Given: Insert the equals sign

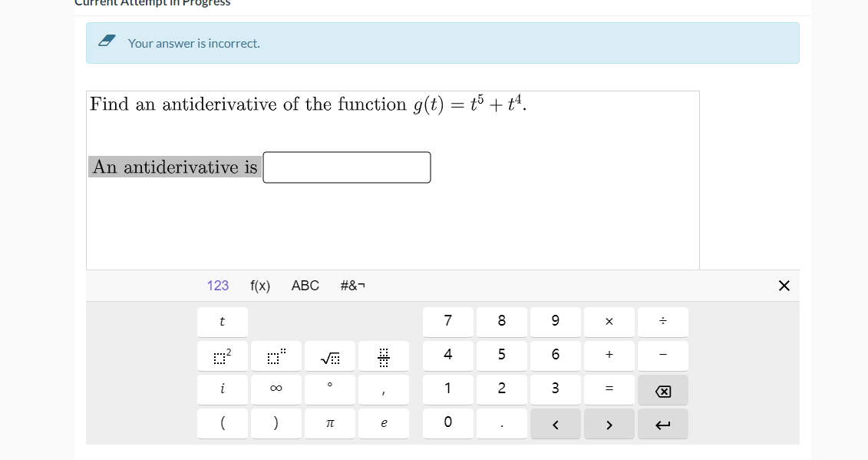Looking at the screenshot, I should [x=609, y=389].
